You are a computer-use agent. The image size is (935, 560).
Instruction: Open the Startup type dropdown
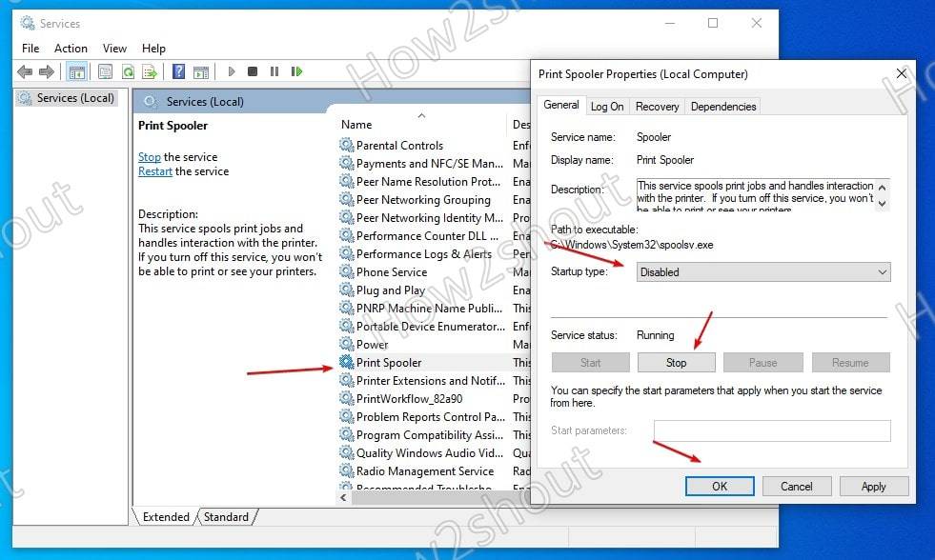763,272
